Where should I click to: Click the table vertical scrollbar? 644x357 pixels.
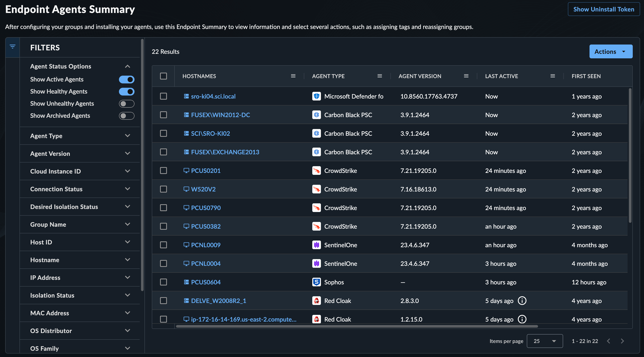pos(630,155)
